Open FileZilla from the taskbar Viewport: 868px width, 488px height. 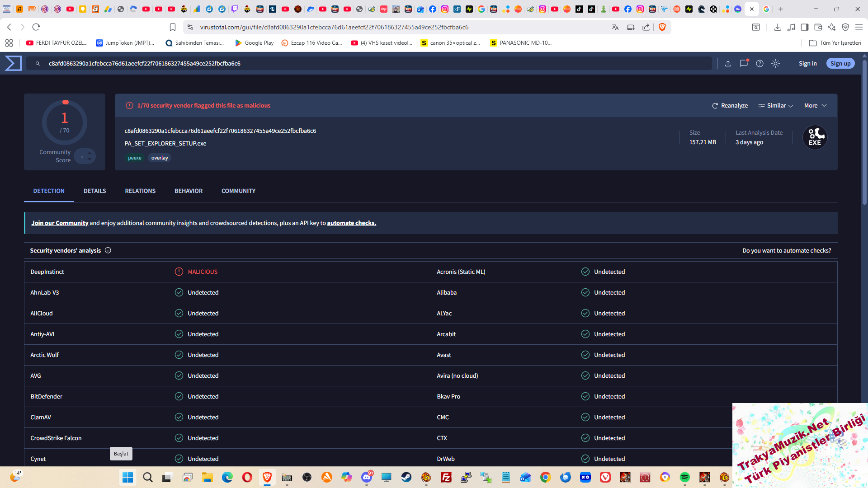[446, 478]
